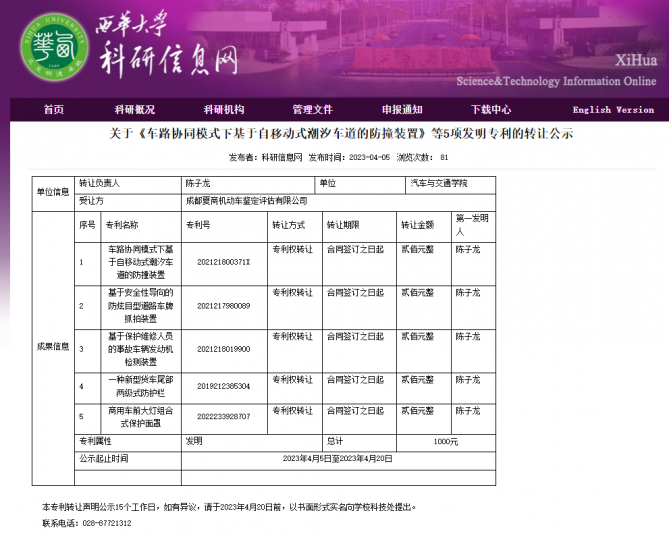Select patent name 车路协同模式下基于自移动式潮汐车道的防撞装置 in row 1

[x=140, y=262]
